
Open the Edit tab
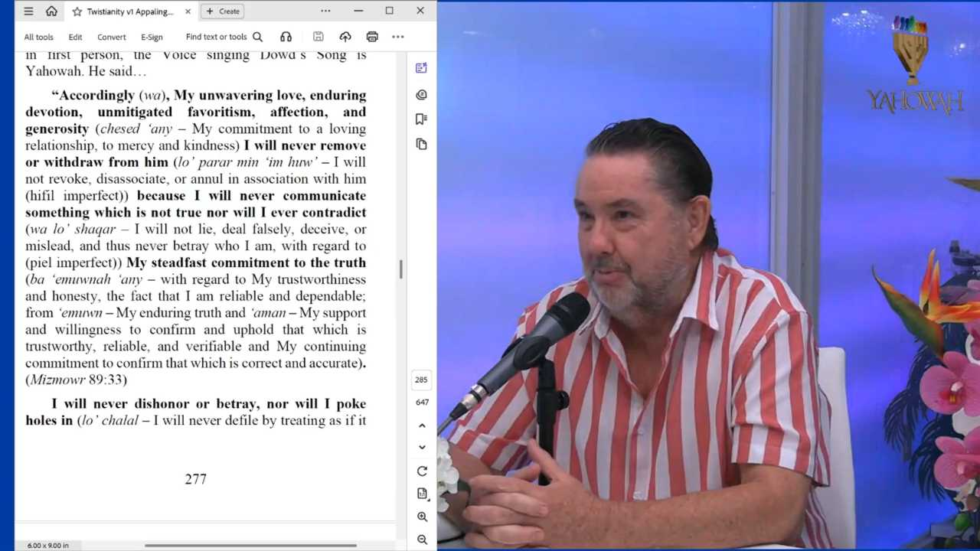pyautogui.click(x=75, y=37)
